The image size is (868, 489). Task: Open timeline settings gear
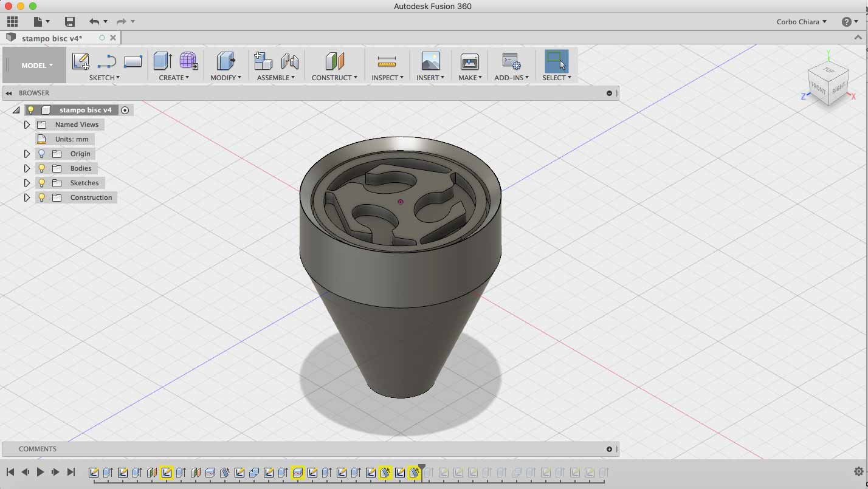tap(858, 471)
